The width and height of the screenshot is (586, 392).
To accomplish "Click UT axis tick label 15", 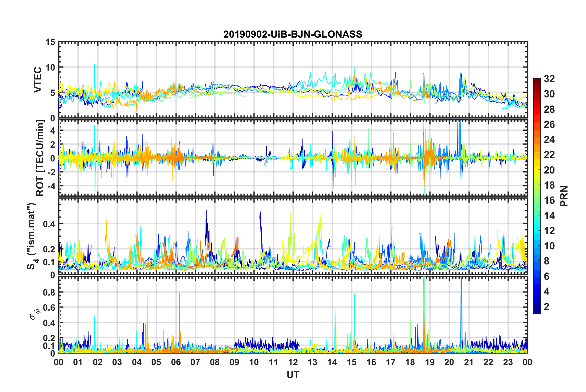I will [352, 362].
